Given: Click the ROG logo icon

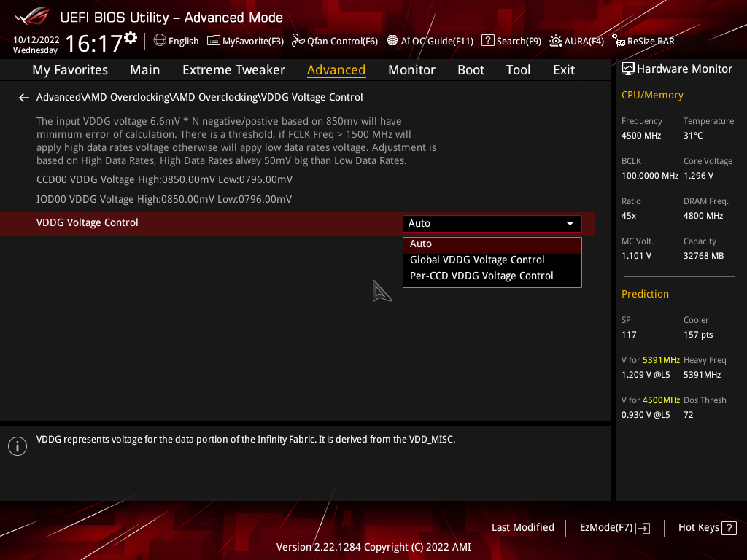Looking at the screenshot, I should 31,17.
